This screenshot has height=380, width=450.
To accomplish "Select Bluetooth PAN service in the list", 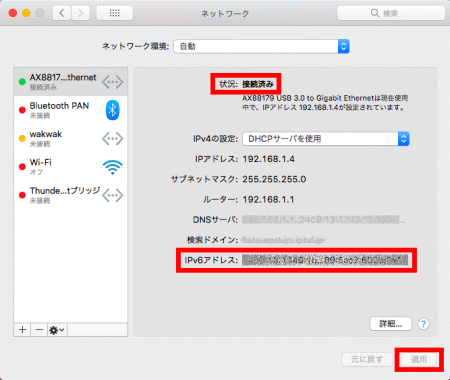I will coord(71,110).
